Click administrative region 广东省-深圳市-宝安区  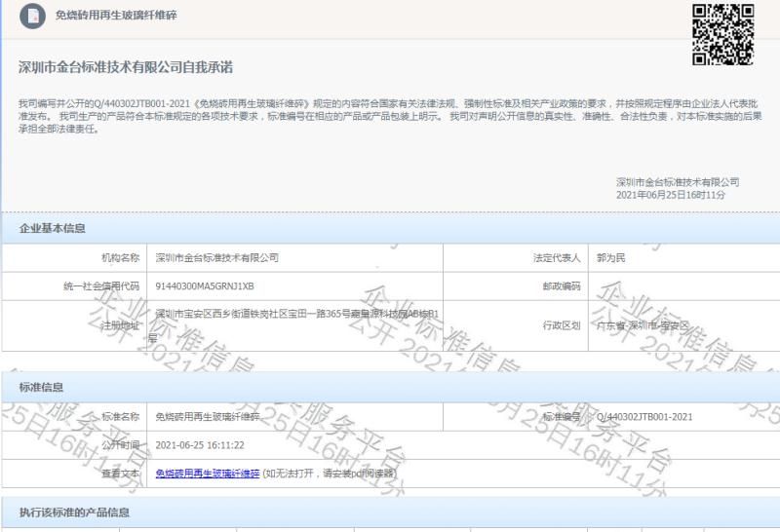(643, 325)
